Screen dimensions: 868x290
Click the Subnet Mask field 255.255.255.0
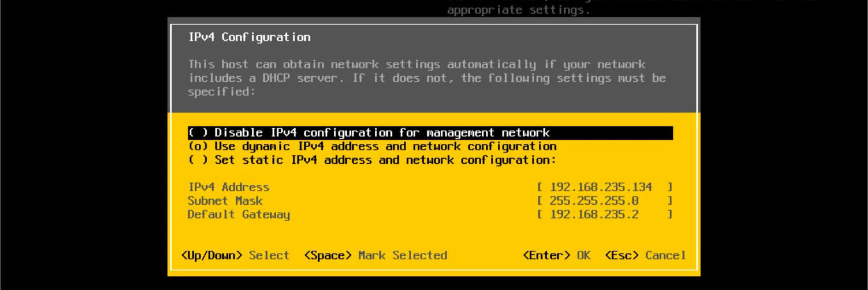coord(605,201)
